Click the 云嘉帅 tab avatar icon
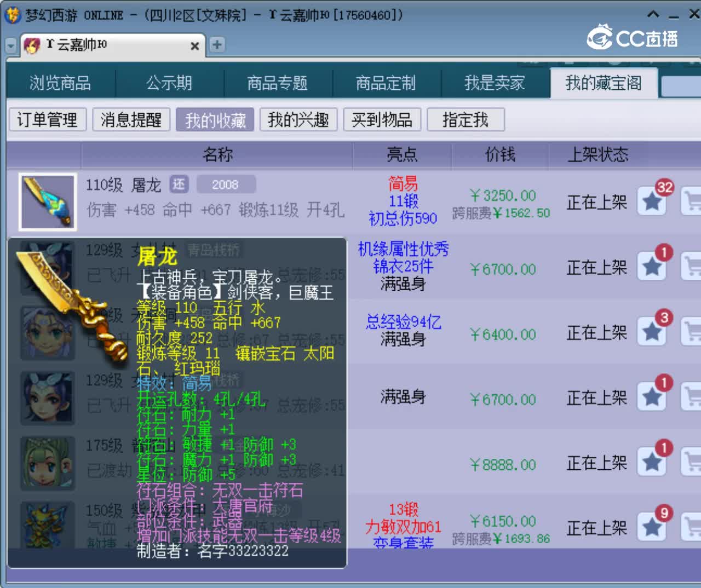Viewport: 701px width, 588px height. click(x=32, y=45)
